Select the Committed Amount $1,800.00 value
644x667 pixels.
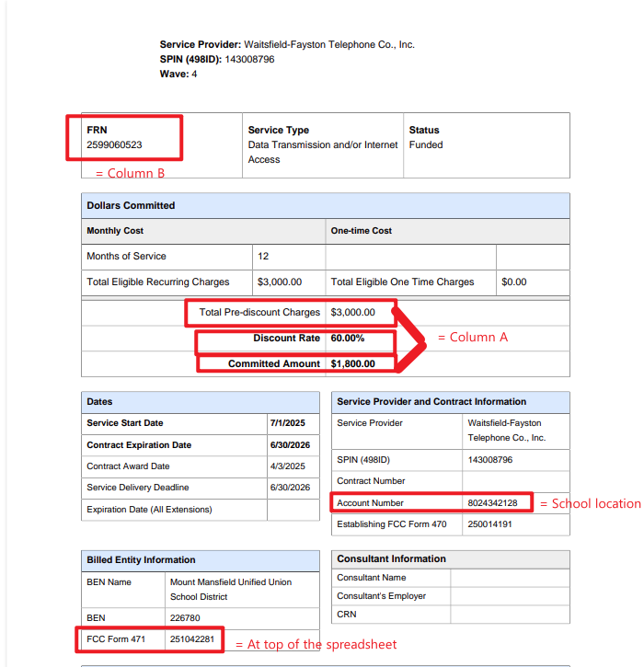point(352,363)
